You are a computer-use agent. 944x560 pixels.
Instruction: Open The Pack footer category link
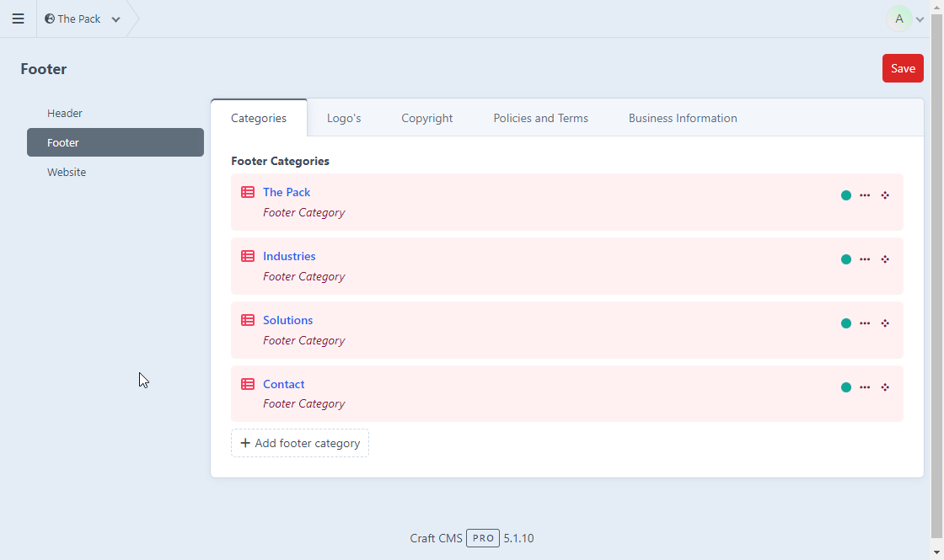(x=287, y=192)
